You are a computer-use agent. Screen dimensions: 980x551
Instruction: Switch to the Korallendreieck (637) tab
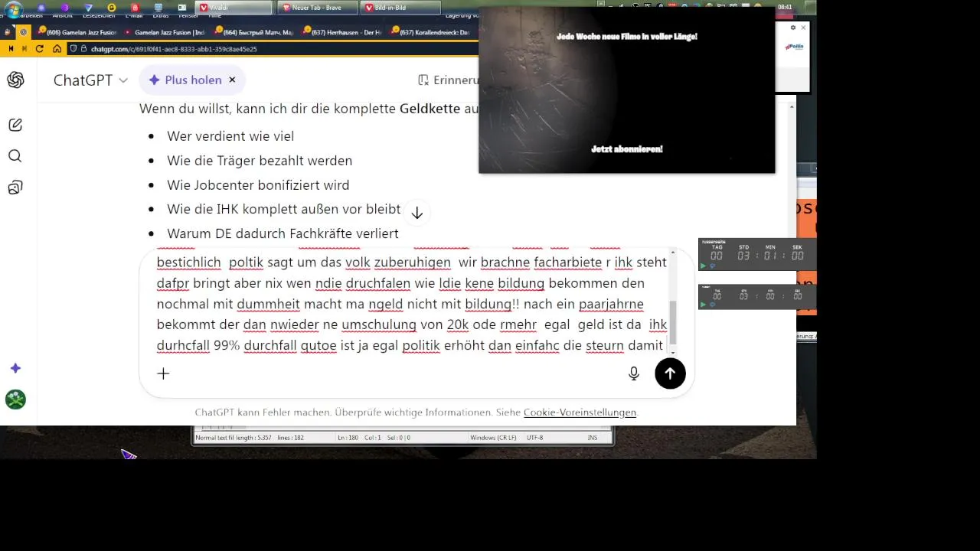(430, 32)
